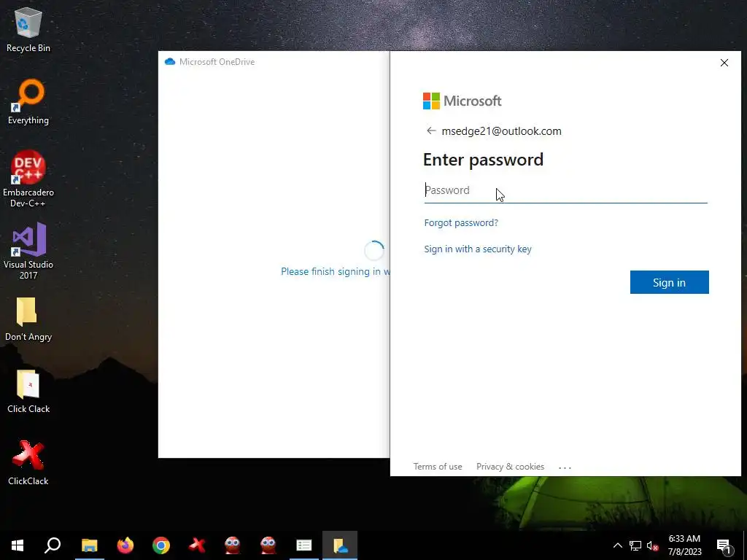This screenshot has width=747, height=560.
Task: Launch Google Chrome from the taskbar
Action: (161, 545)
